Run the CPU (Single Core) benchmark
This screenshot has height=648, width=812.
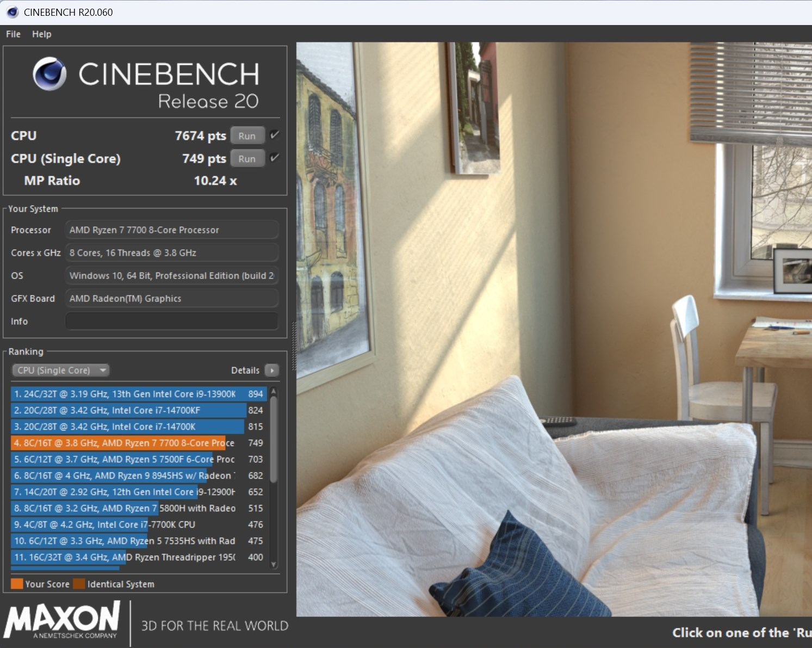[247, 158]
